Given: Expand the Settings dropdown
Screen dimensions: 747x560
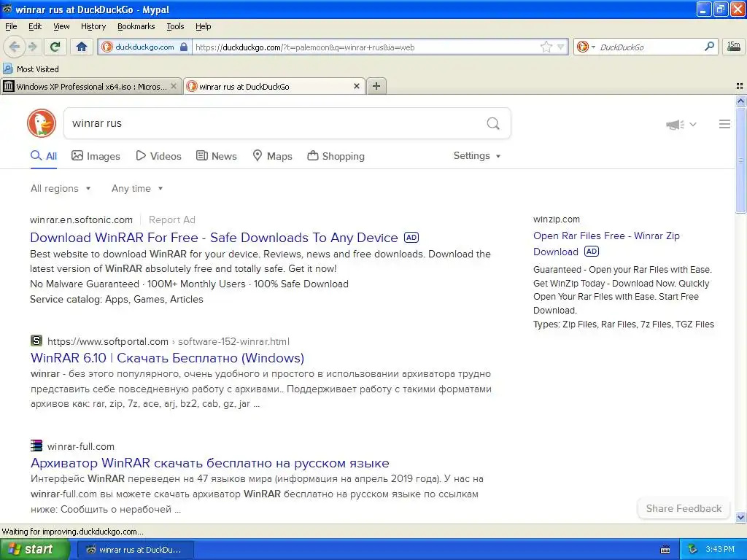Looking at the screenshot, I should pos(477,156).
